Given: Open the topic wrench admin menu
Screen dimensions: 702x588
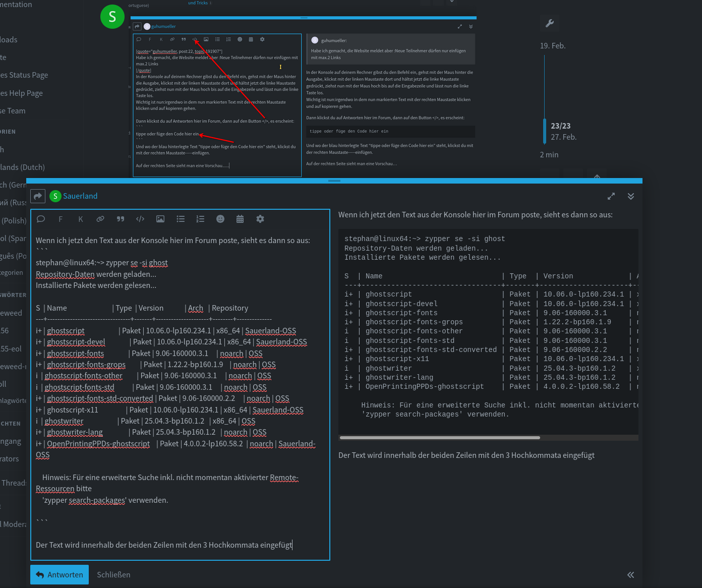Looking at the screenshot, I should tap(550, 23).
